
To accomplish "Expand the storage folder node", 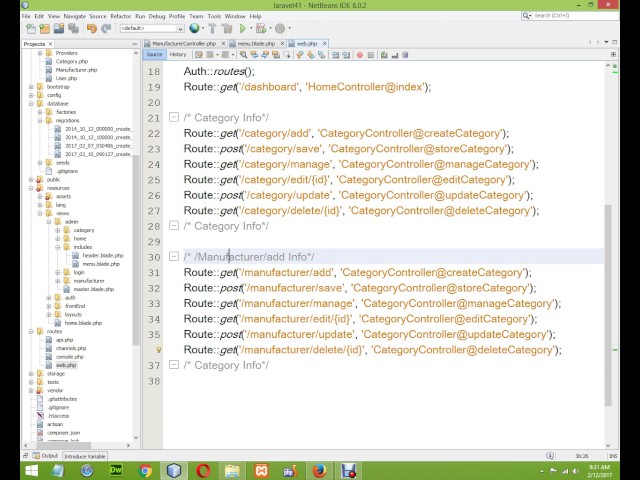I will point(31,373).
